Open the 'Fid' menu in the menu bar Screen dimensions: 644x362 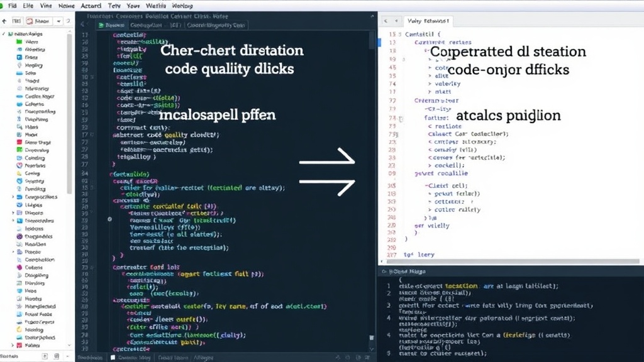click(x=13, y=6)
